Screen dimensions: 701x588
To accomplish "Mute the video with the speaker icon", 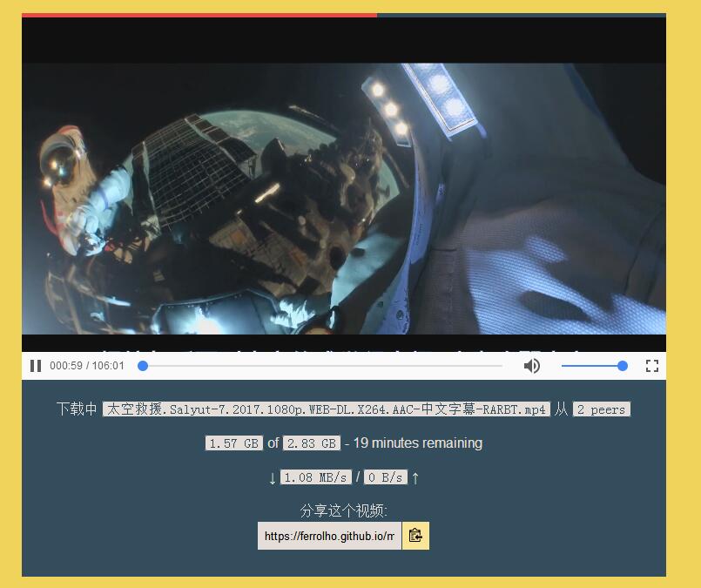I will tap(531, 366).
